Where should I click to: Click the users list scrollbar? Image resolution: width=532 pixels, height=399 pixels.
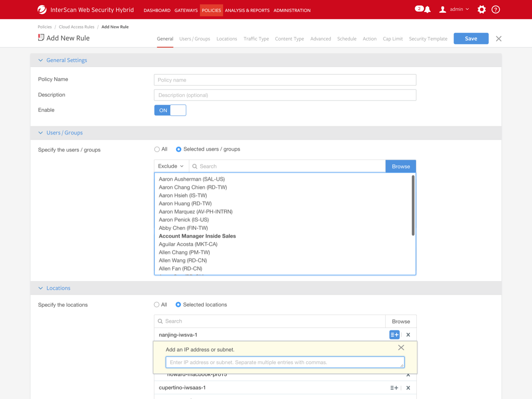pos(413,205)
